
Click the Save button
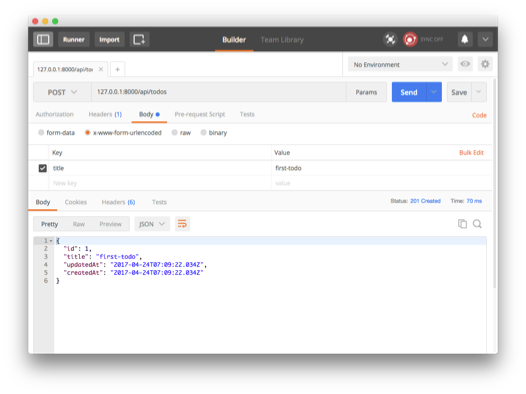[x=459, y=92]
